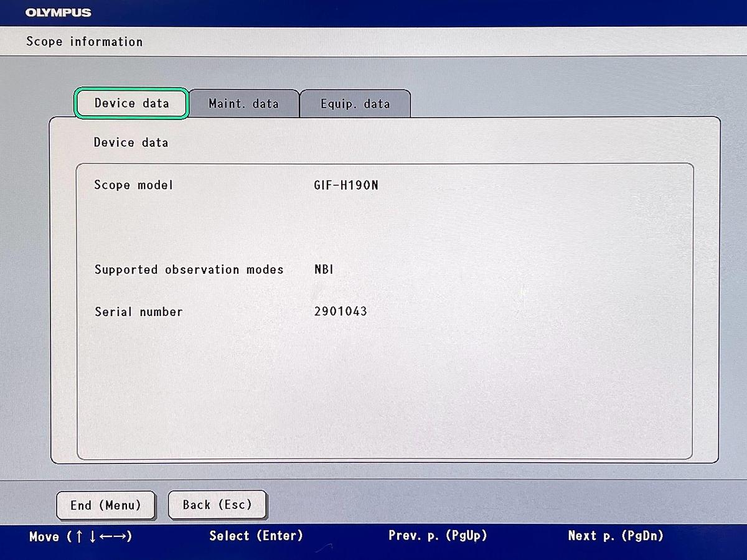
Task: Click the Next p. (PgDn) hint
Action: pyautogui.click(x=616, y=535)
